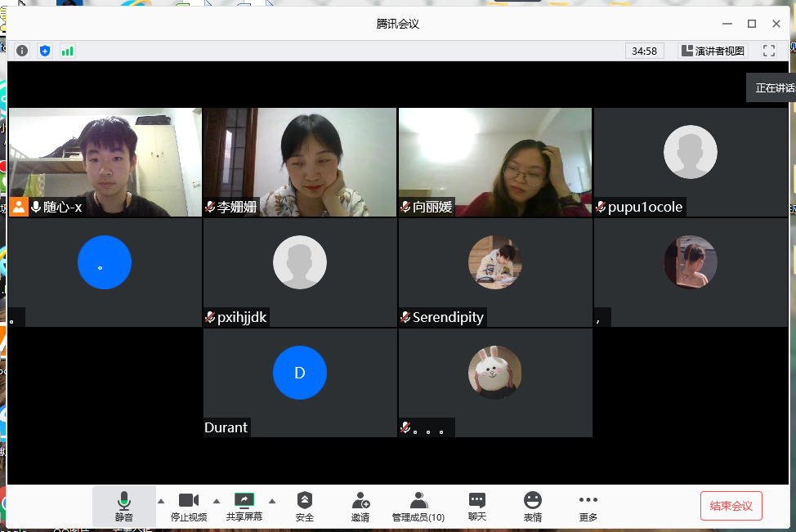Click the Invite (邀请) icon

pos(360,507)
